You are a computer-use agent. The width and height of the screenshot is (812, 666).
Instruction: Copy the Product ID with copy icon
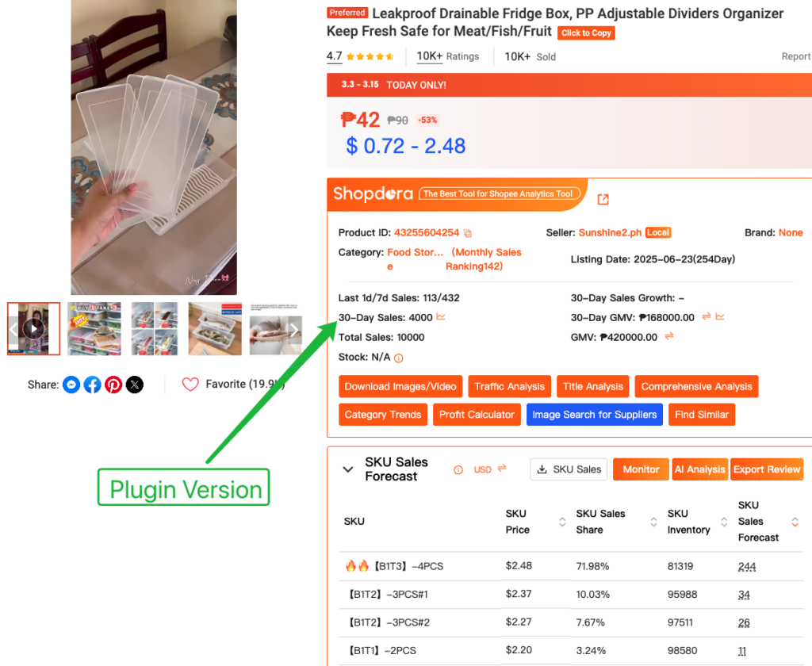click(x=468, y=233)
